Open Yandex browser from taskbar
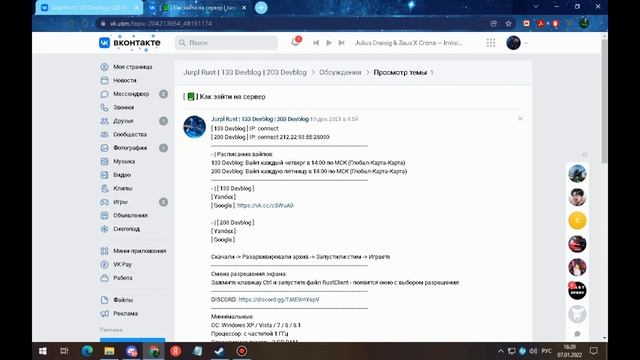Screen dimensions: 640x360 tap(176, 351)
